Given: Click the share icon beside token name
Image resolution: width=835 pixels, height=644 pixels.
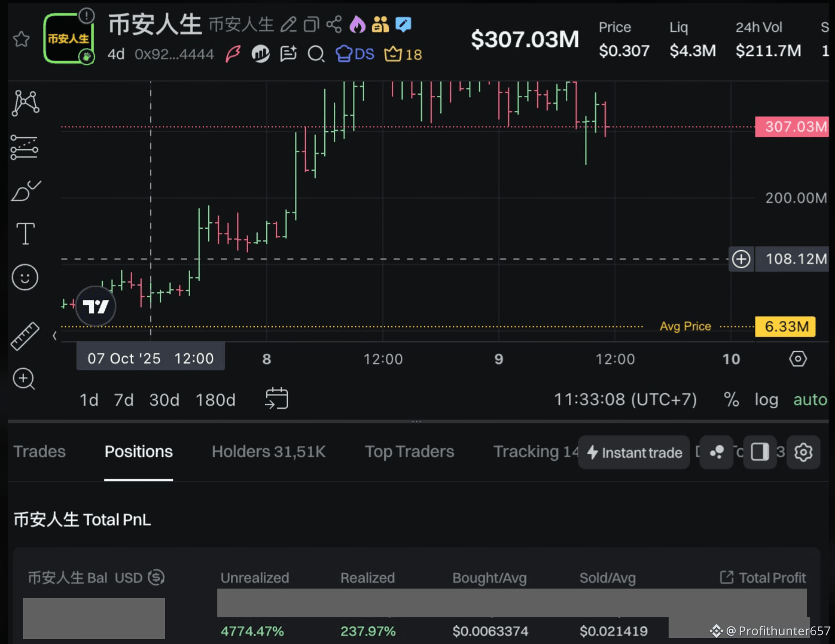Looking at the screenshot, I should point(334,24).
